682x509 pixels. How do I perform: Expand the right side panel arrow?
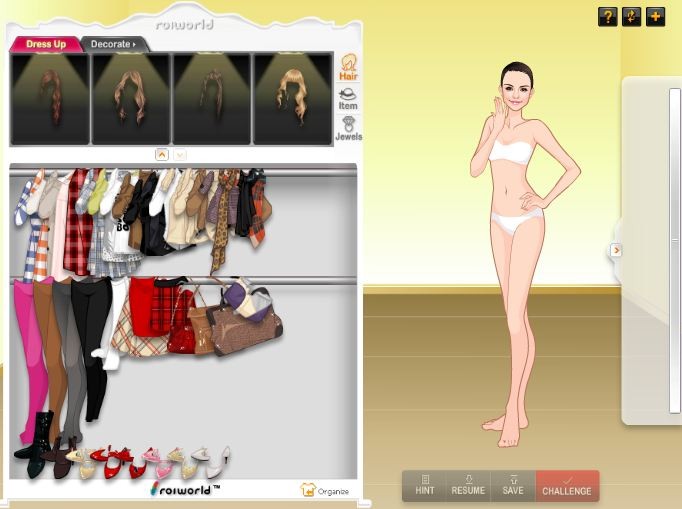coord(616,250)
